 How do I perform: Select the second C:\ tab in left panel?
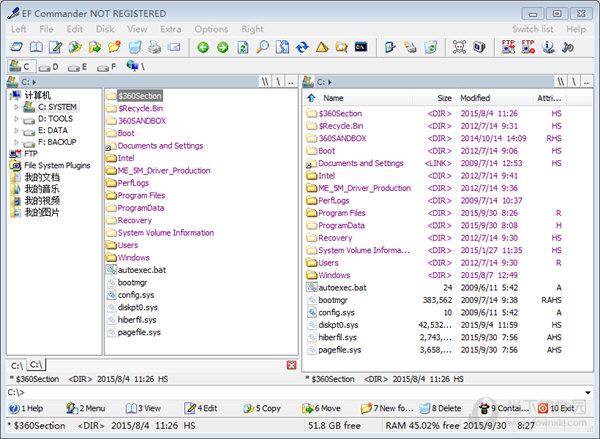[x=36, y=365]
